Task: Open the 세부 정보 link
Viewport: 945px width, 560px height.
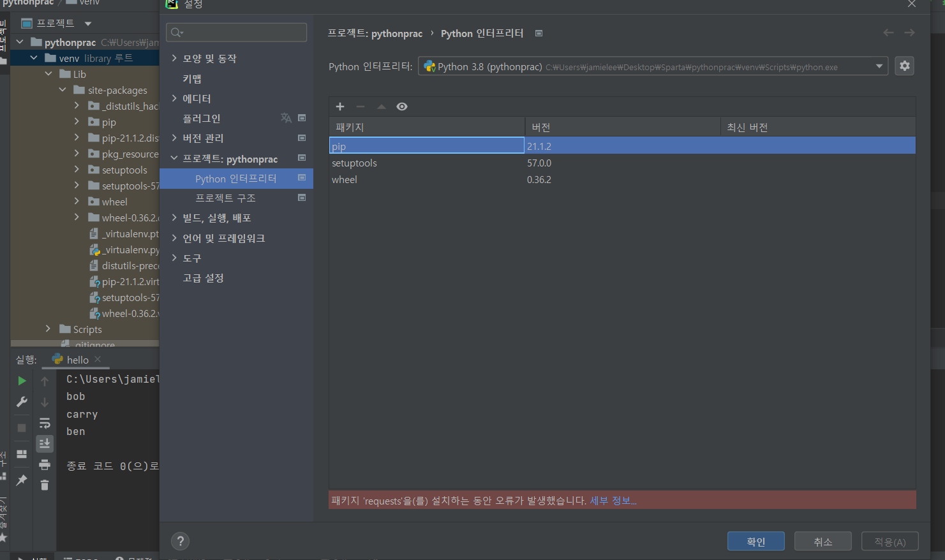Action: tap(613, 501)
